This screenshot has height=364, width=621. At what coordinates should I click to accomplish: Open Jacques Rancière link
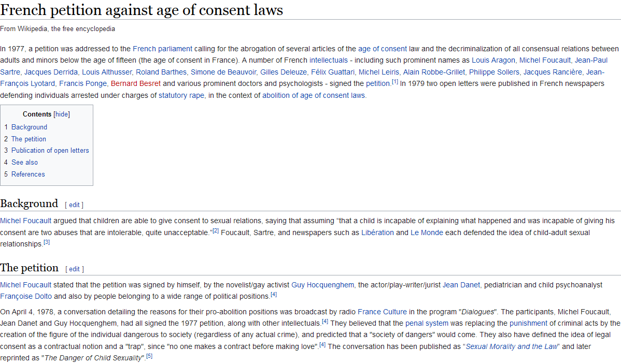(553, 72)
